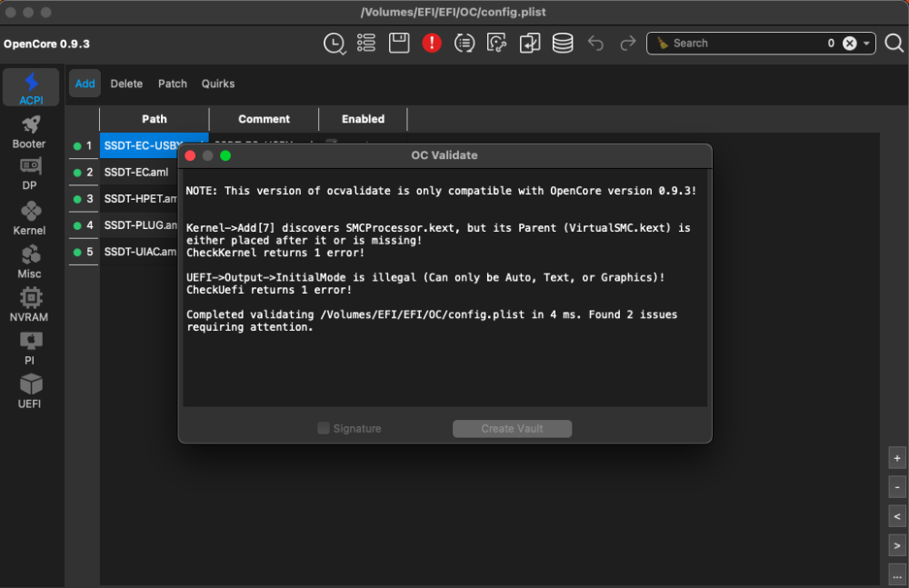The image size is (909, 588).
Task: Switch to the Add tab
Action: (85, 84)
